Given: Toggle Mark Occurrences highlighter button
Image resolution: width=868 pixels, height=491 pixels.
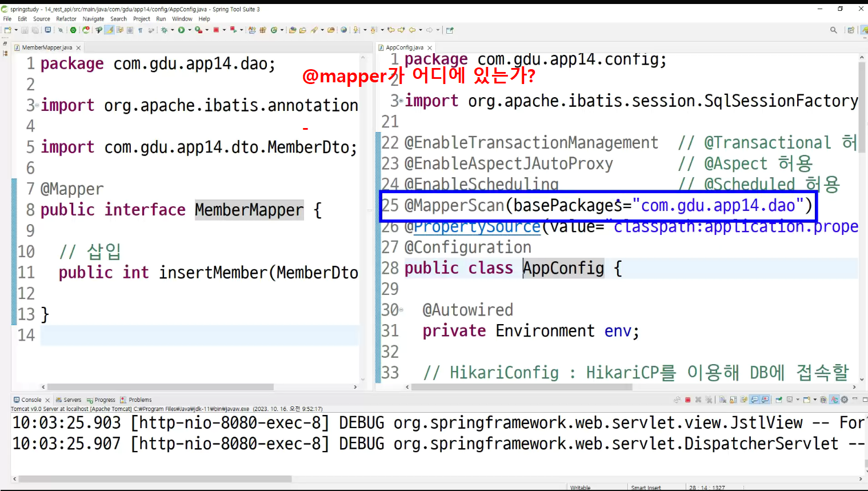Looking at the screenshot, I should (109, 30).
